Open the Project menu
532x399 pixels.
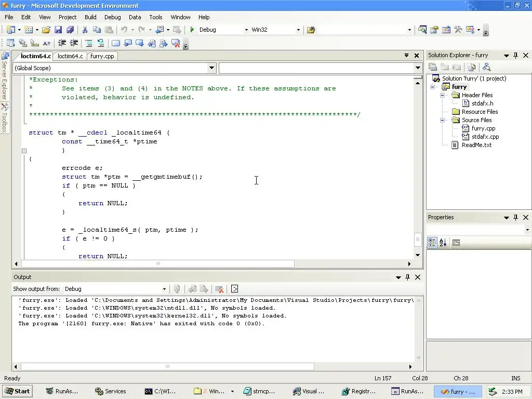coord(68,17)
